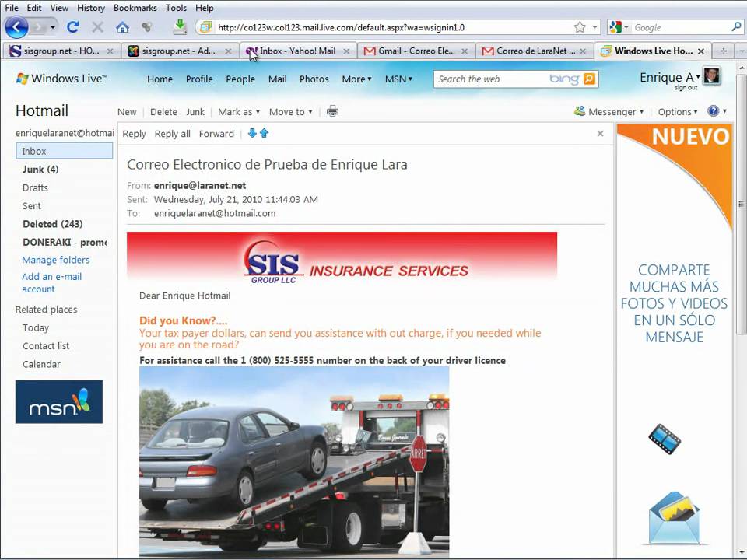Viewport: 747px width, 560px height.
Task: Close the open message with X
Action: click(x=600, y=133)
